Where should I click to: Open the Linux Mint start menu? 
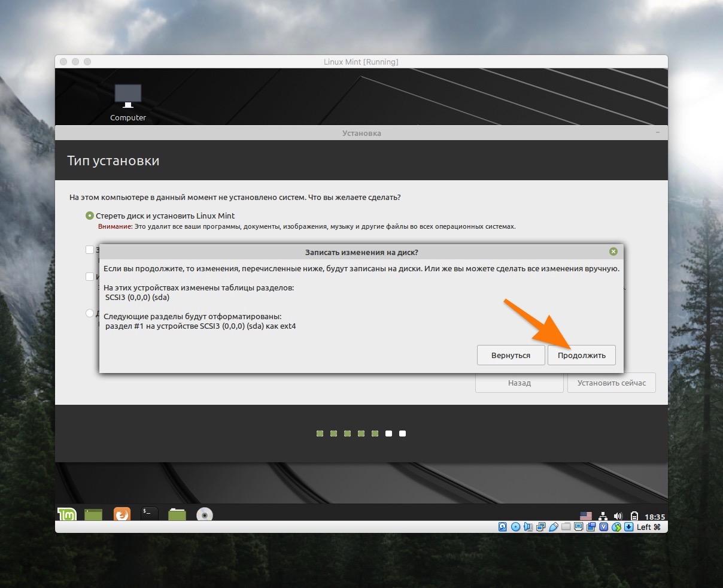pos(66,514)
